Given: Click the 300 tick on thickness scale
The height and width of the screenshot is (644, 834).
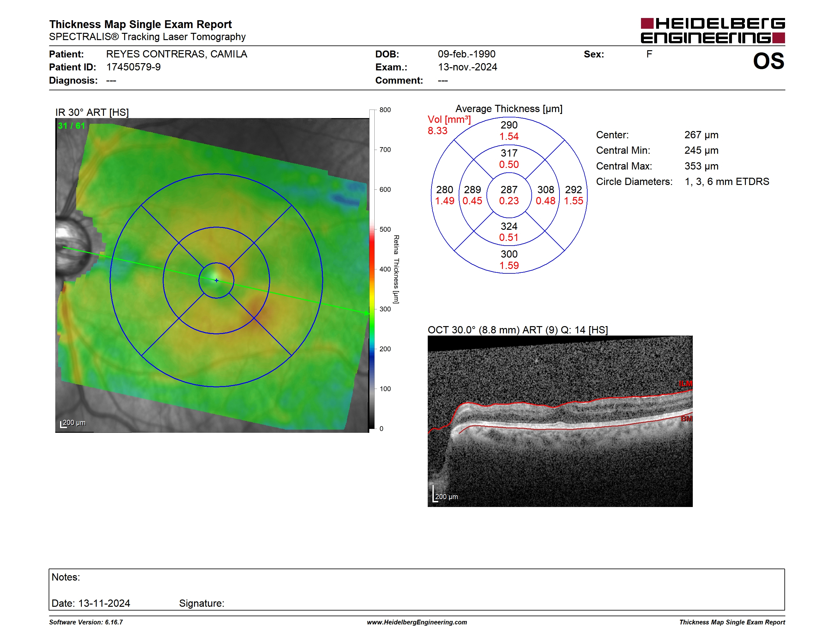Looking at the screenshot, I should (385, 309).
